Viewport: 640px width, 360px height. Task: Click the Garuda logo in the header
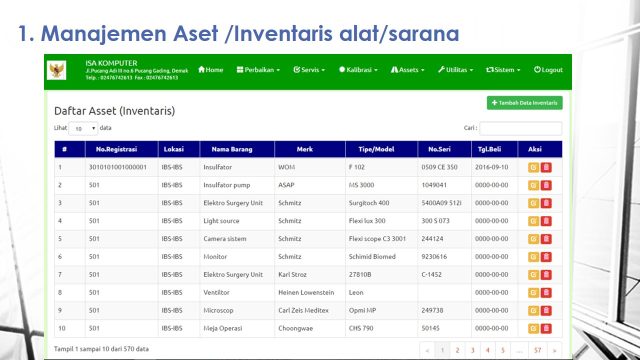(56, 70)
